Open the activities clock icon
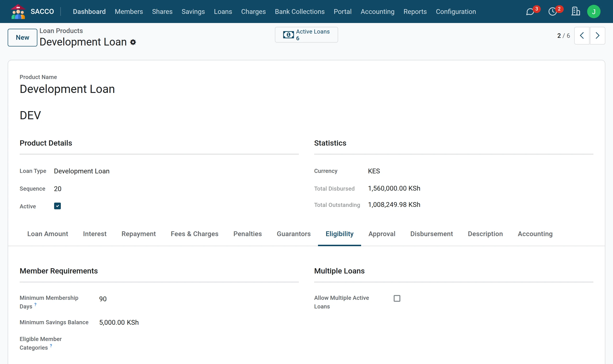The height and width of the screenshot is (364, 613). (x=552, y=11)
